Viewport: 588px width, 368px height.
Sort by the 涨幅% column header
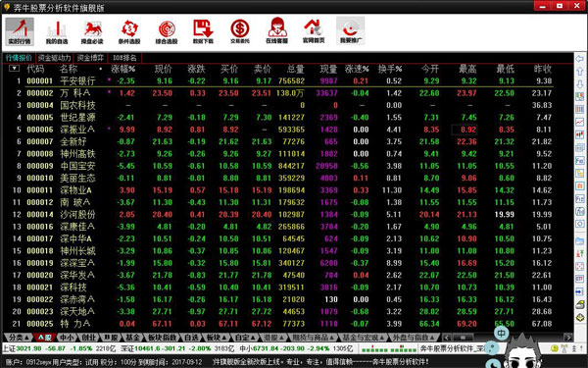[x=123, y=69]
